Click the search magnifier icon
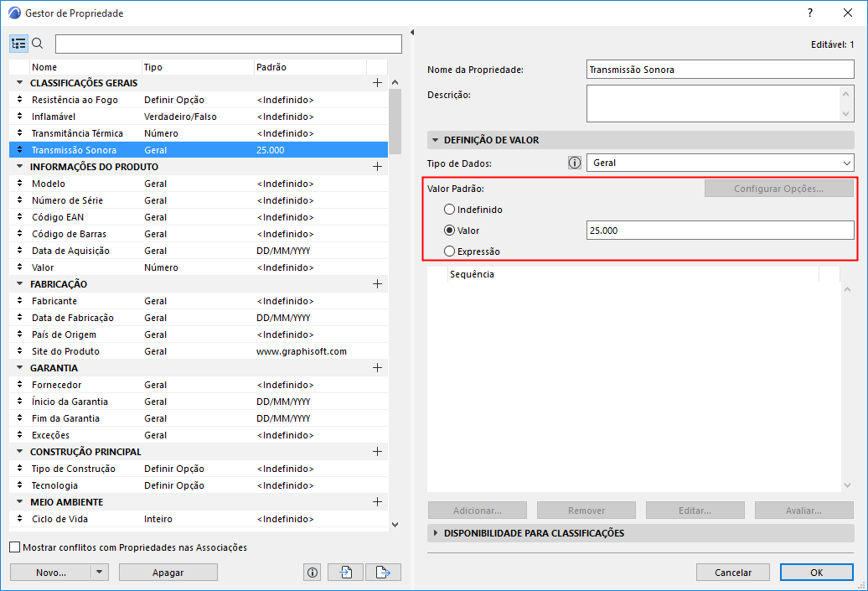 click(x=38, y=44)
